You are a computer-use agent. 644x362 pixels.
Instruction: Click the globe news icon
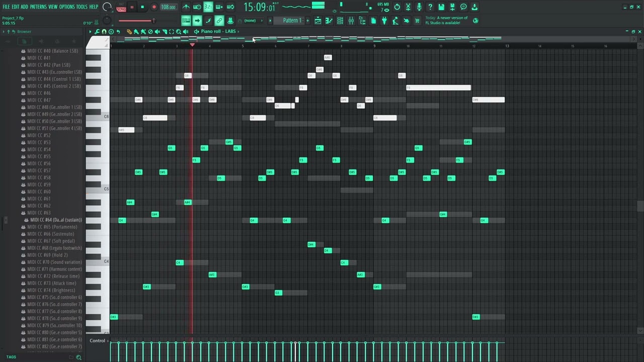[475, 21]
